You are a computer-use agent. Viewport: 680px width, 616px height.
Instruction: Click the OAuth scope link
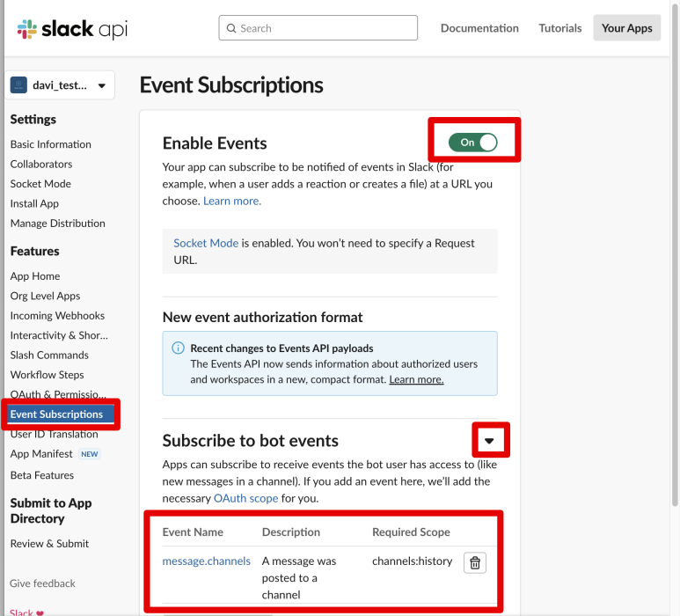(x=246, y=498)
